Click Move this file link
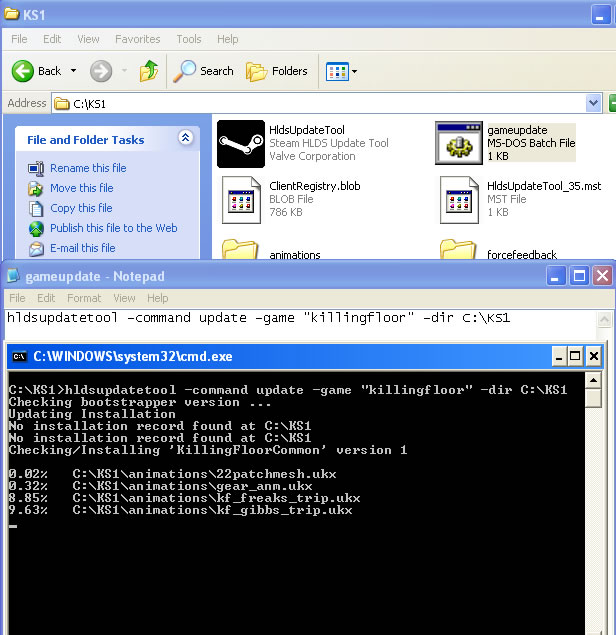The image size is (616, 635). [x=81, y=188]
